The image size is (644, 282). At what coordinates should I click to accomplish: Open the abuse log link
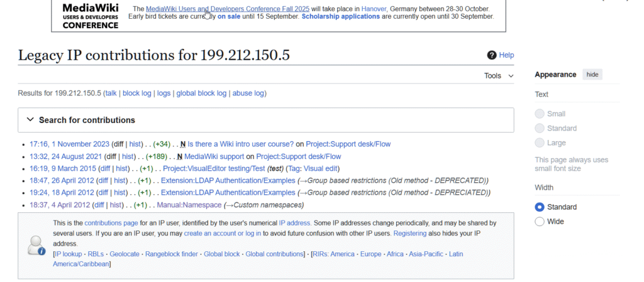click(x=248, y=94)
